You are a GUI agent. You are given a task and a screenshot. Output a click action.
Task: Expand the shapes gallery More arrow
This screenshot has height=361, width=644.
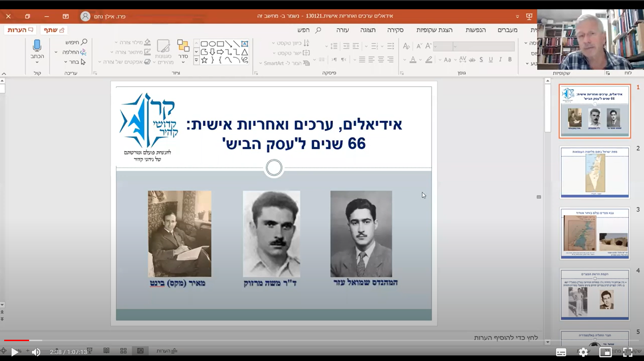pos(196,60)
